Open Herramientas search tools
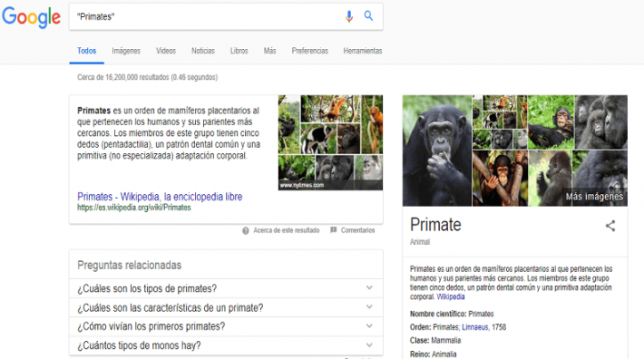644x359 pixels. (363, 51)
